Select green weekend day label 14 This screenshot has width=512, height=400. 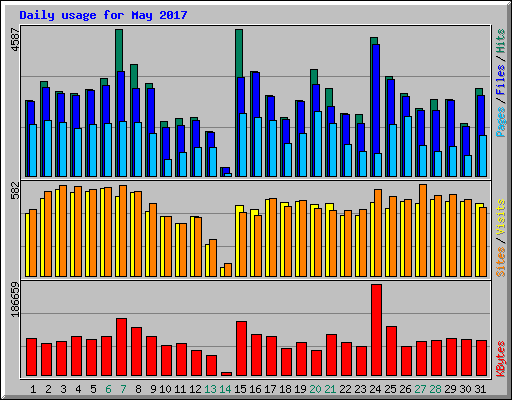pos(225,389)
